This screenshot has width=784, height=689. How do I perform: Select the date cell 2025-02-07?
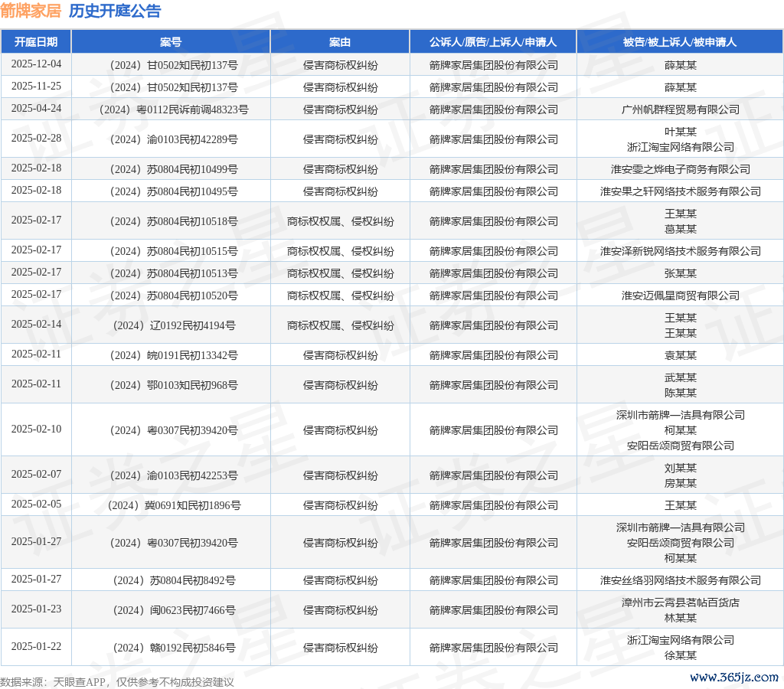coord(36,475)
